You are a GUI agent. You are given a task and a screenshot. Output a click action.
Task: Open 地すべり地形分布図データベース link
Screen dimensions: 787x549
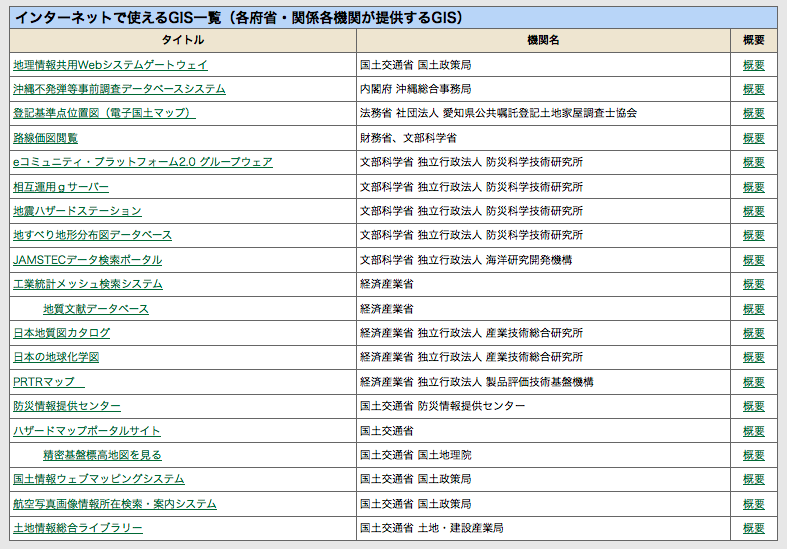[92, 235]
